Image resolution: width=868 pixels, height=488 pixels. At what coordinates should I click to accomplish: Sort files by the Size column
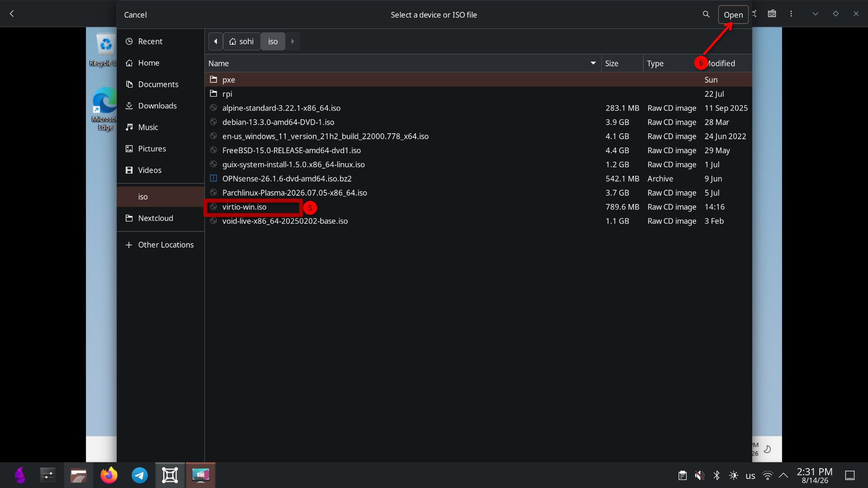pos(622,63)
